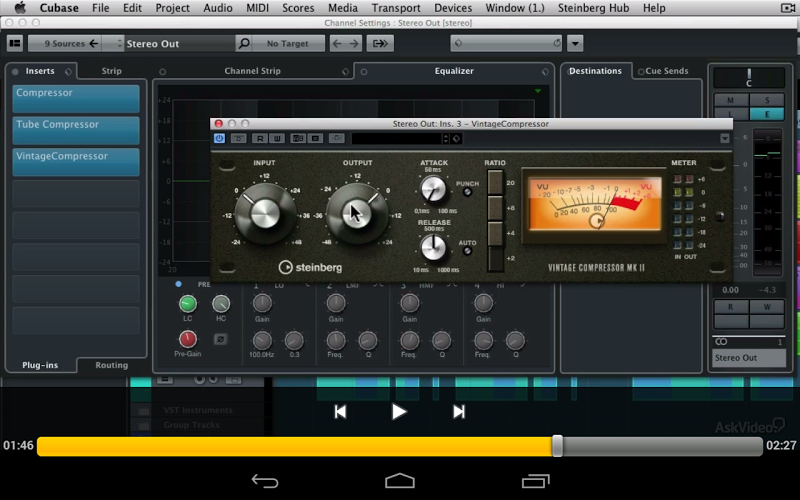Image resolution: width=800 pixels, height=500 pixels.
Task: Click the channel pan control C
Action: coord(748,78)
